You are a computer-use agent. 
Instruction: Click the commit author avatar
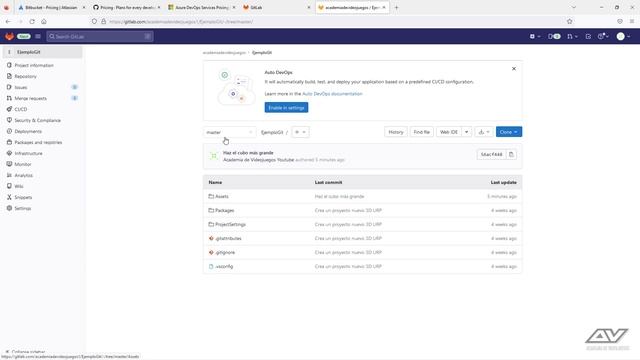coord(213,156)
